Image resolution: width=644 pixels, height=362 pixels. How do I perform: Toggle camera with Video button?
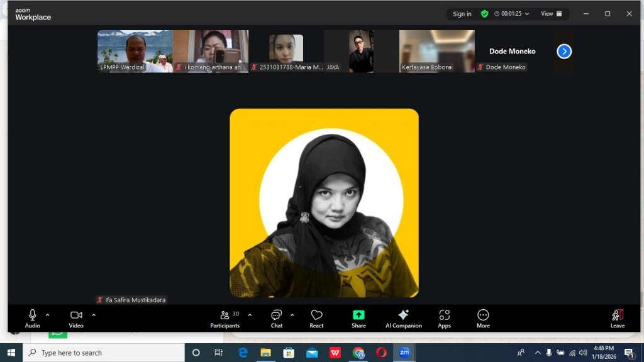76,318
